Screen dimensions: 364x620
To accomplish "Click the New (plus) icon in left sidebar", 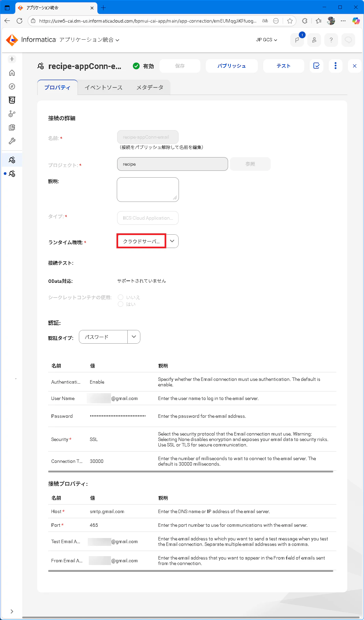I will 12,59.
